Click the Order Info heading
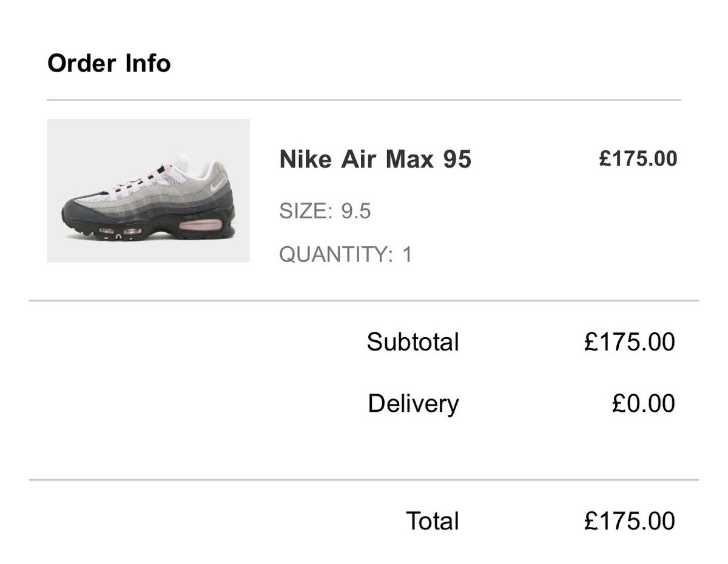728x564 pixels. (109, 64)
